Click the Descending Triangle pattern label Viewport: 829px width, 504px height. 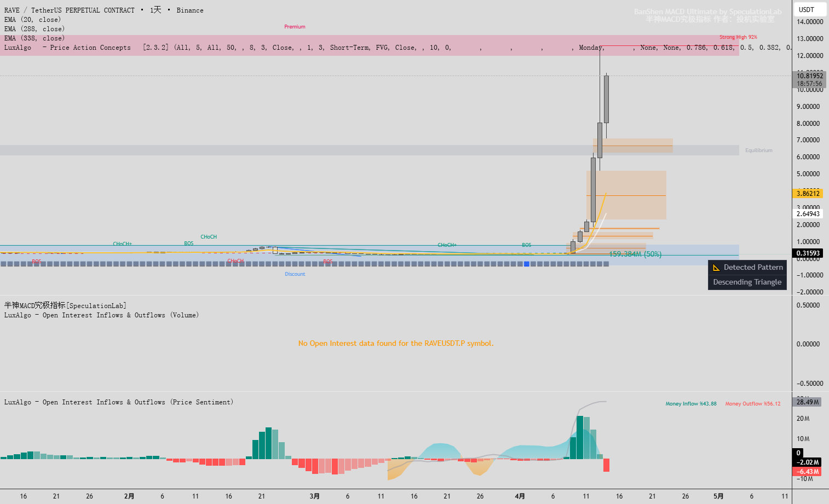click(x=747, y=282)
